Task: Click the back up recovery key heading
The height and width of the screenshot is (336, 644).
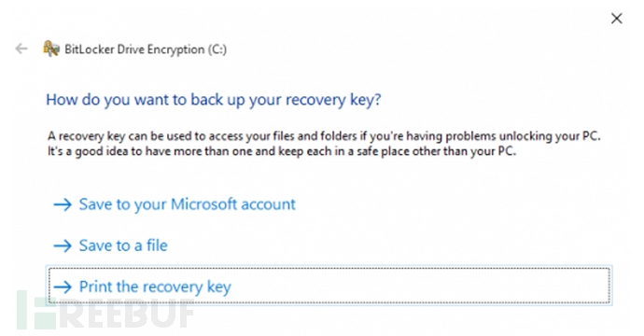Action: pos(214,100)
